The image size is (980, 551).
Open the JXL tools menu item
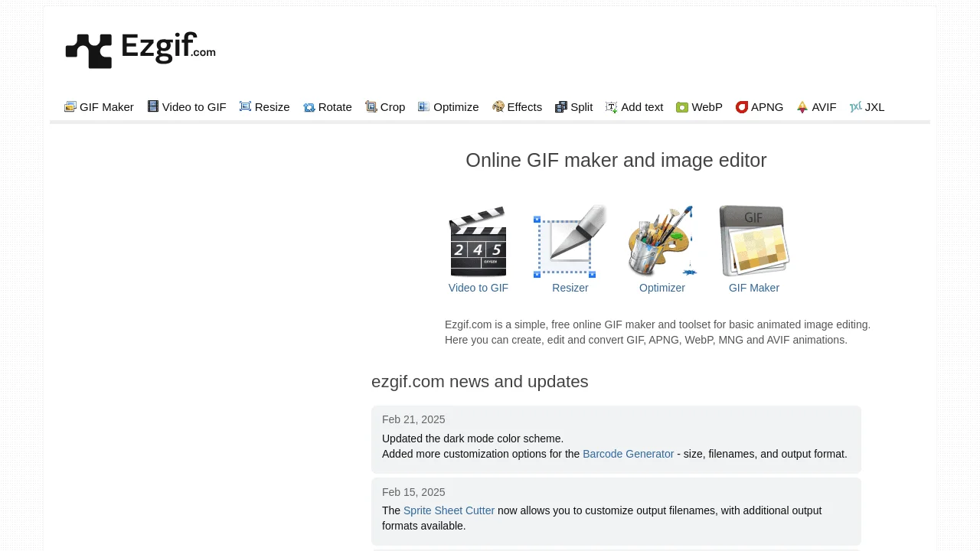(x=874, y=107)
